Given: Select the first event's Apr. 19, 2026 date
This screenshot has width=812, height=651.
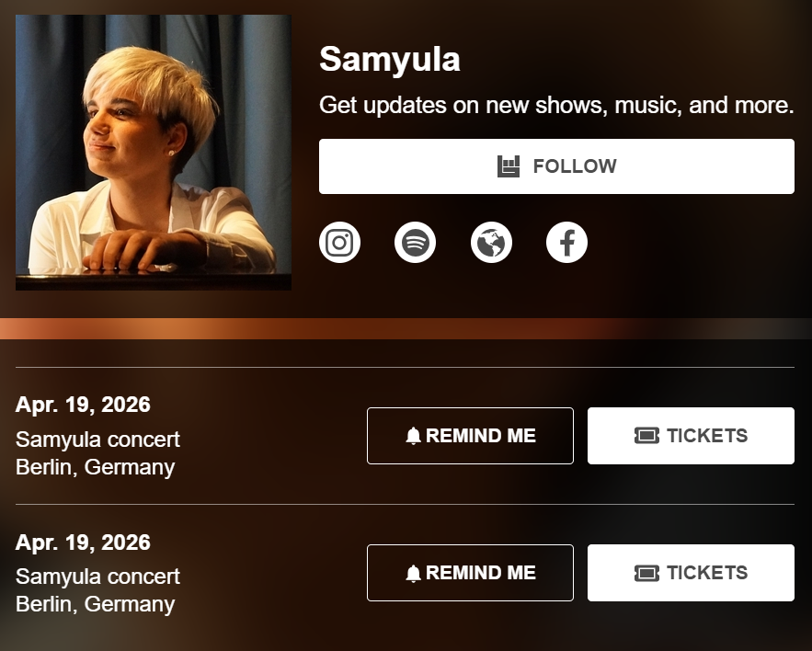Looking at the screenshot, I should tap(83, 405).
